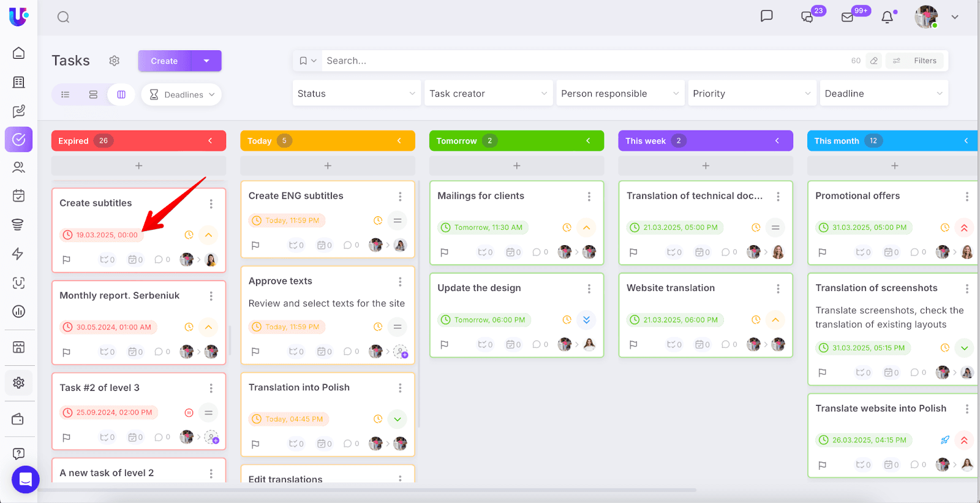Collapse the This week column header
The image size is (980, 503).
coord(777,141)
